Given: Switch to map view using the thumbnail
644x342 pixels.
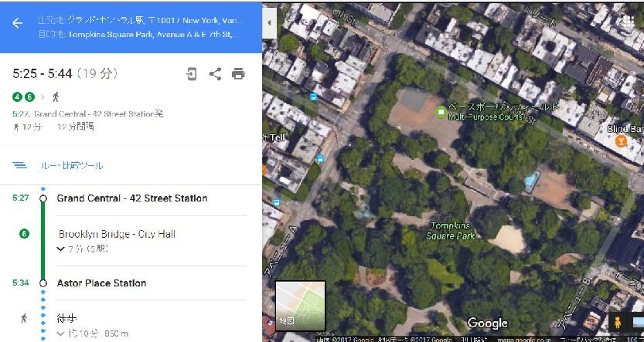Looking at the screenshot, I should point(300,306).
